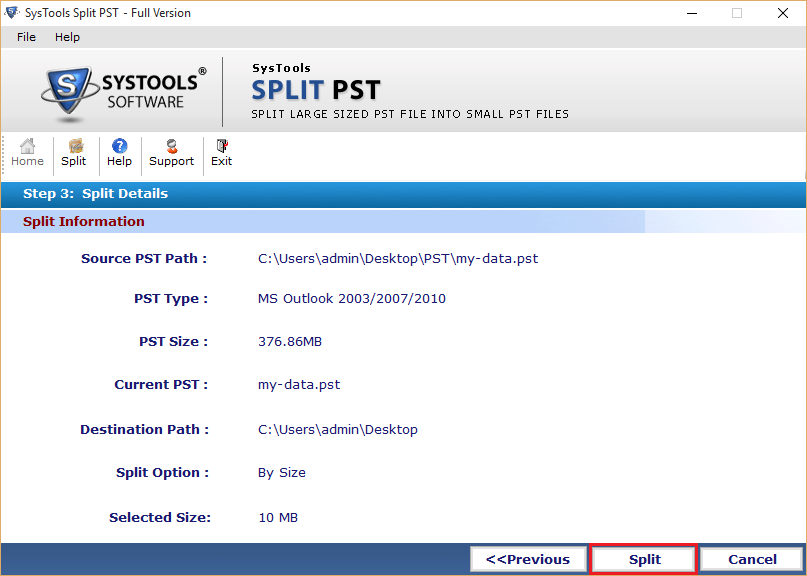807x576 pixels.
Task: Click the source path 'C:\Users\admin\Desktop\PST\my-data.pst'
Action: 398,258
